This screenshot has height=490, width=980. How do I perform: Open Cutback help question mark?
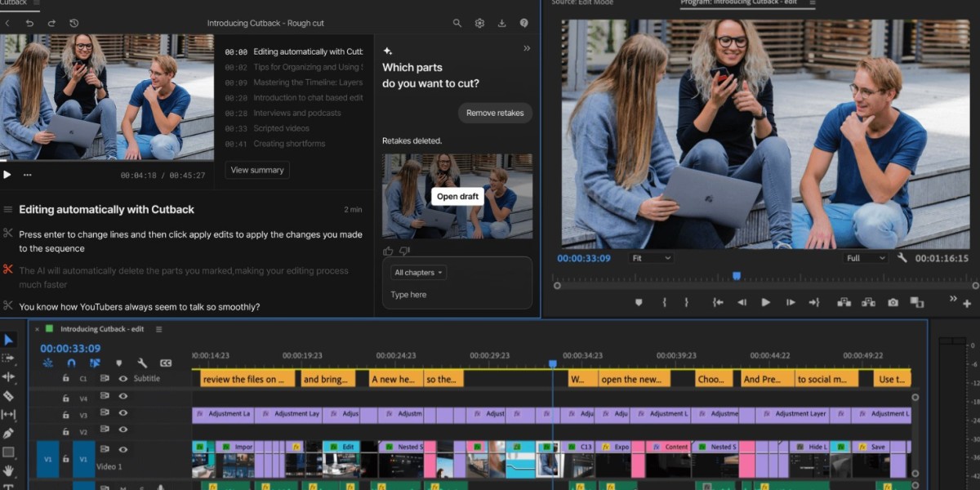click(x=523, y=23)
